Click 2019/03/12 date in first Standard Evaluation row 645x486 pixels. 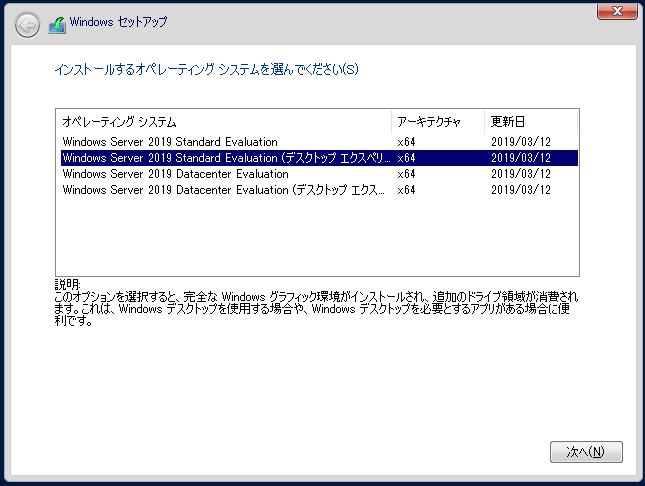[x=521, y=142]
